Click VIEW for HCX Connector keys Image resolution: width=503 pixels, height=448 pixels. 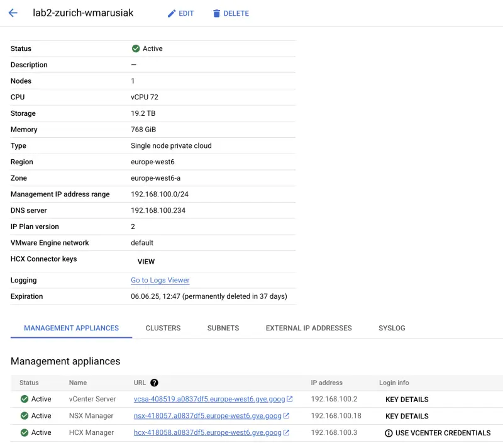pos(146,262)
